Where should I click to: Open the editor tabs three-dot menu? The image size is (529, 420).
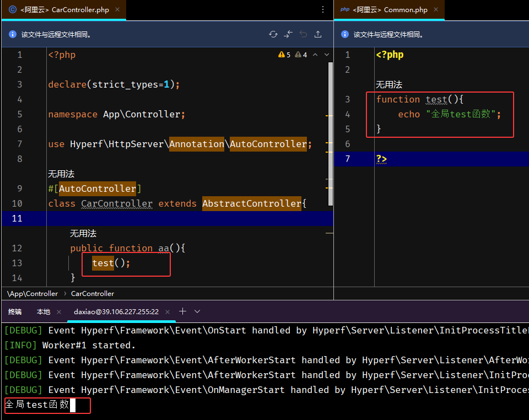[323, 9]
